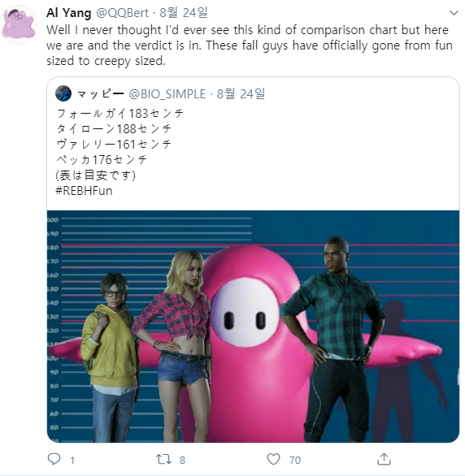Visit the @QQBert handle
Screen dimensions: 465x476
point(123,13)
